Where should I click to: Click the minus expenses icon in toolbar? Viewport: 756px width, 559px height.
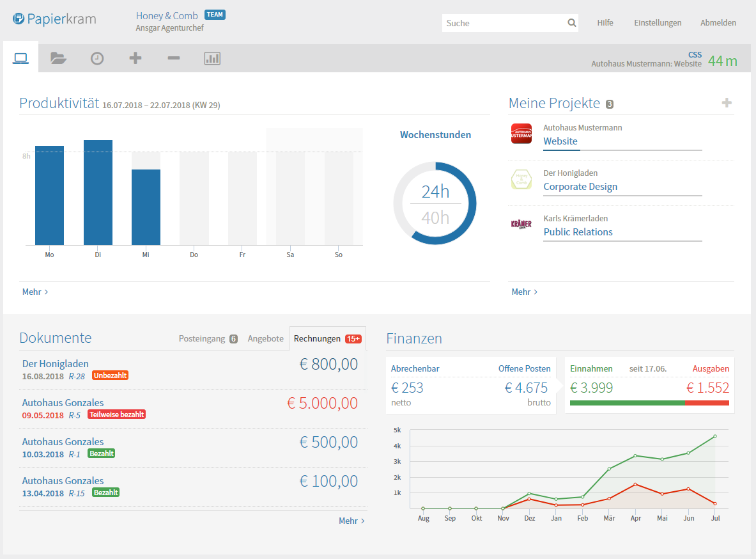tap(173, 58)
